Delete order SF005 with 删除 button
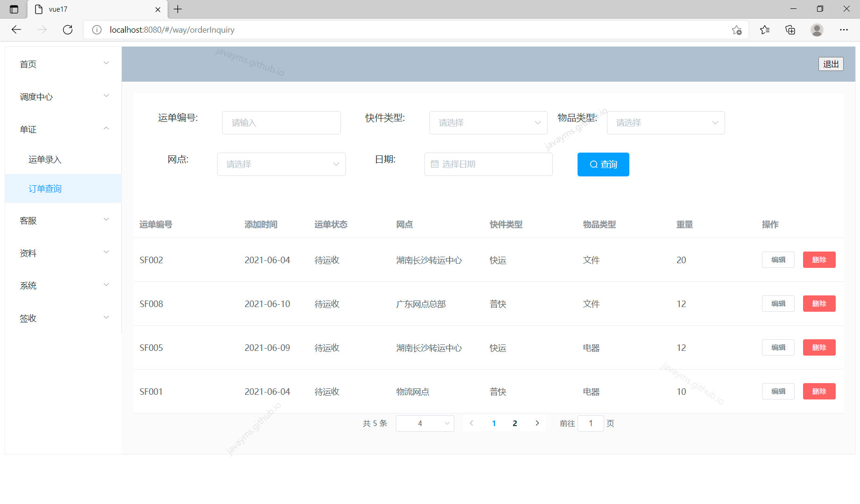This screenshot has width=860, height=504. tap(819, 348)
